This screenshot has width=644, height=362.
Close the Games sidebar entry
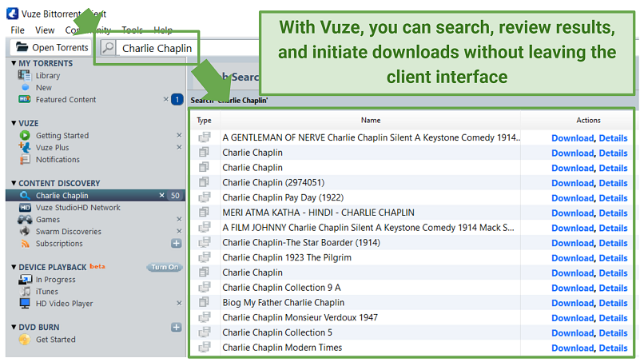179,219
